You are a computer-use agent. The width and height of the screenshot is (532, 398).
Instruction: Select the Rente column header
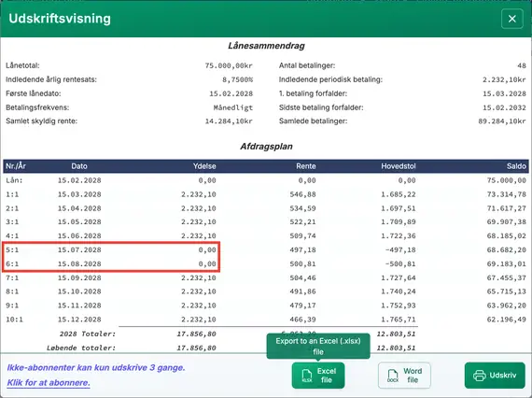[306, 166]
